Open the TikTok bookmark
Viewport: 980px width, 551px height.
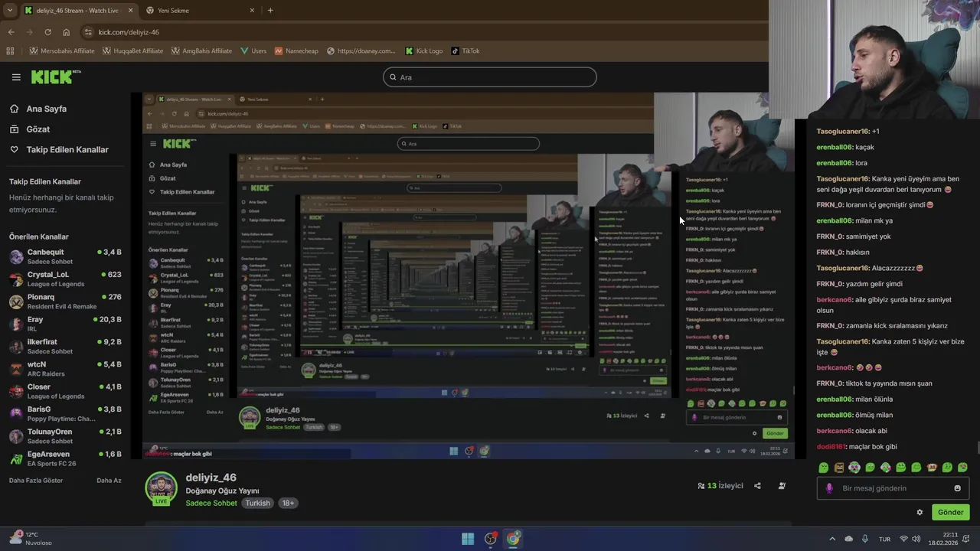coord(465,51)
